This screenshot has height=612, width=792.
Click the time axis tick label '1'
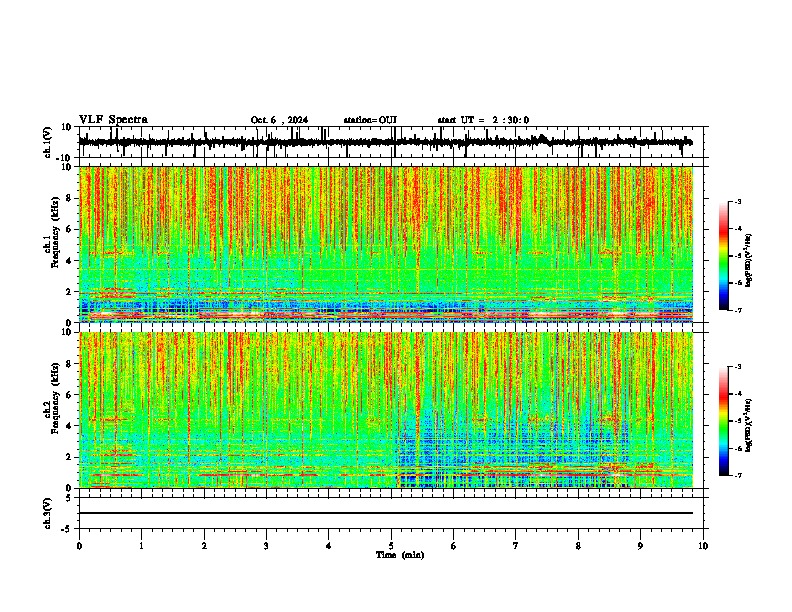coord(142,546)
